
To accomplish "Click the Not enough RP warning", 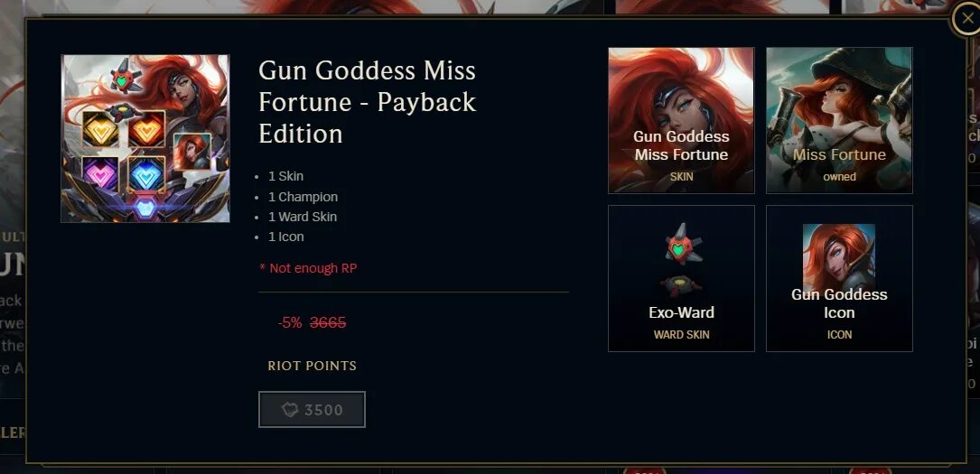I will point(308,268).
